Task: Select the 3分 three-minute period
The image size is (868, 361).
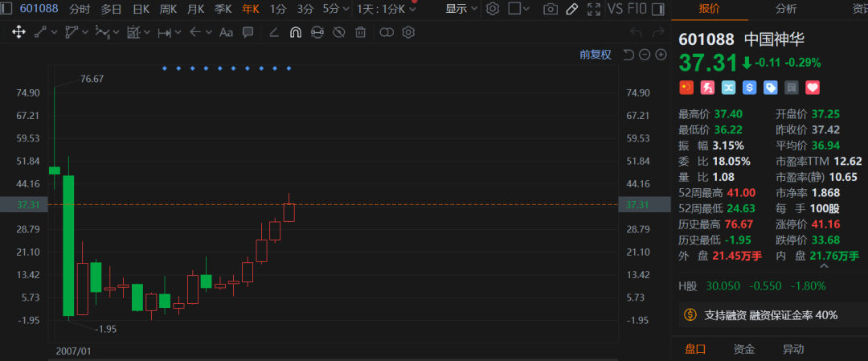Action: 305,9
